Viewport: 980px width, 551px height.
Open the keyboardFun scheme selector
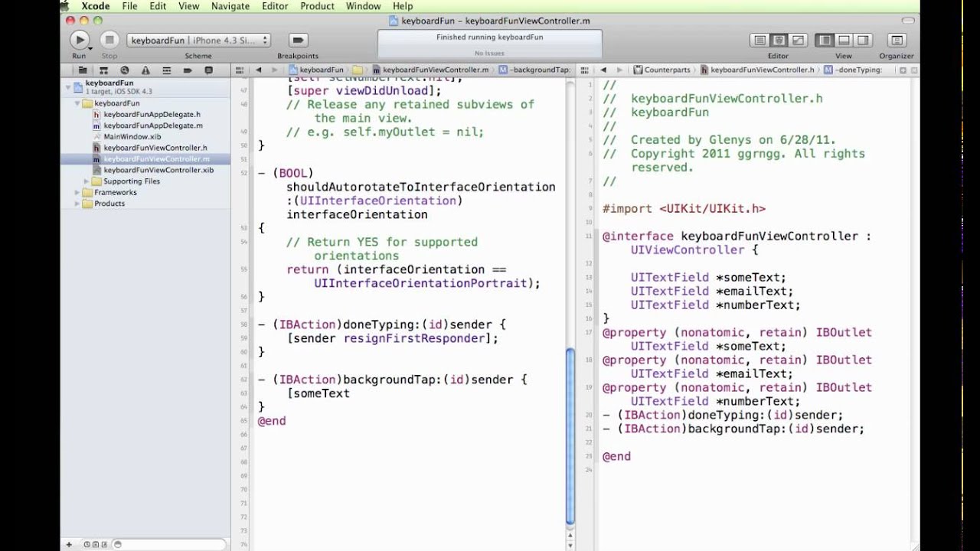point(199,41)
